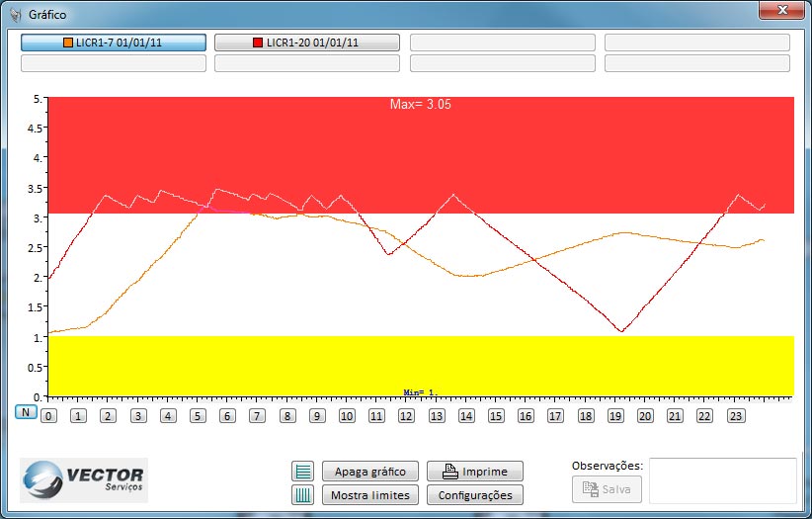Image resolution: width=812 pixels, height=519 pixels.
Task: Select the LICR1-20 01/01/11 series button
Action: (x=307, y=43)
